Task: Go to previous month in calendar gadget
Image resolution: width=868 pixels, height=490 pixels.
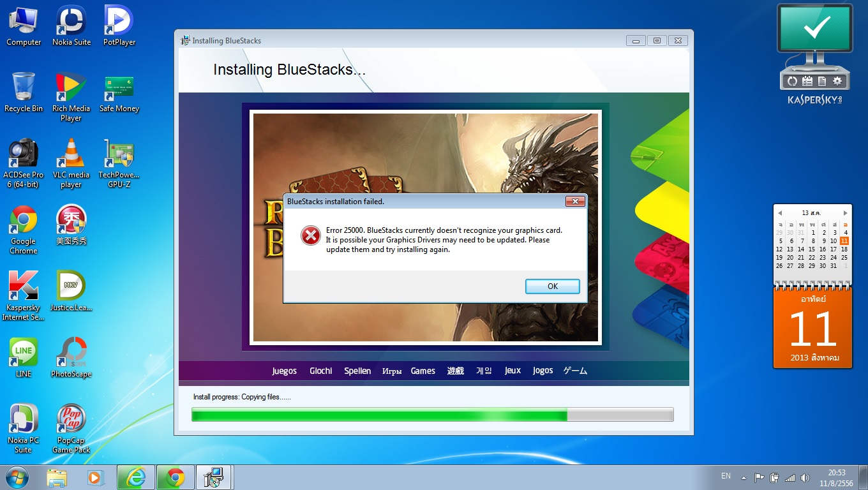Action: click(780, 213)
